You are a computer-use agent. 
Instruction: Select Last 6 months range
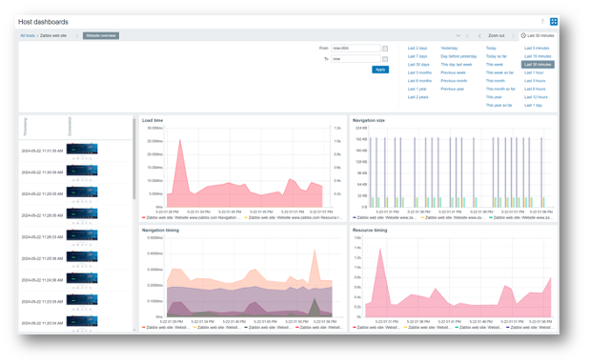[419, 81]
